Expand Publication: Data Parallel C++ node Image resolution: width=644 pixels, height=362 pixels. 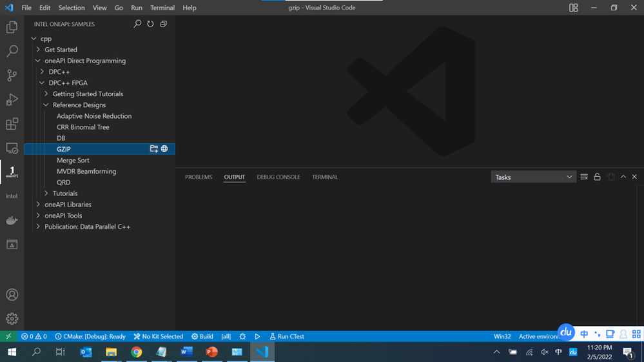38,227
